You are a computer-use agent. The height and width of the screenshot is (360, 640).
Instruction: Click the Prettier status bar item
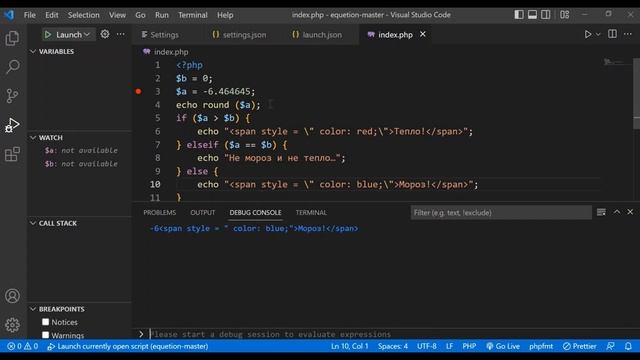coord(580,346)
